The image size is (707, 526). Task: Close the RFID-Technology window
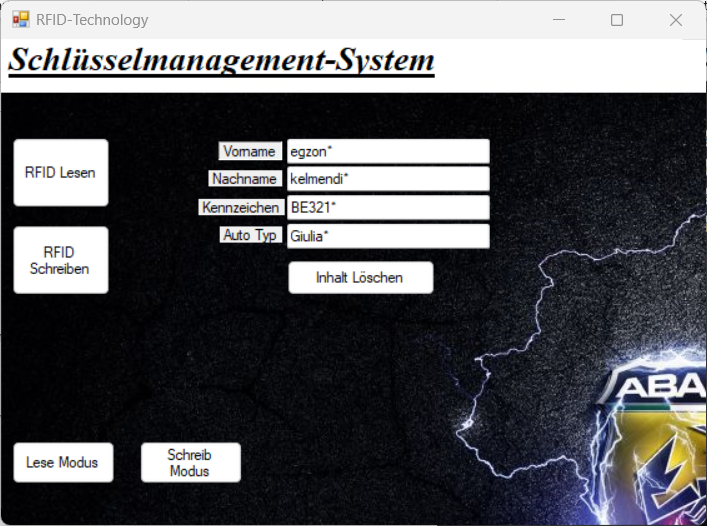tap(676, 20)
